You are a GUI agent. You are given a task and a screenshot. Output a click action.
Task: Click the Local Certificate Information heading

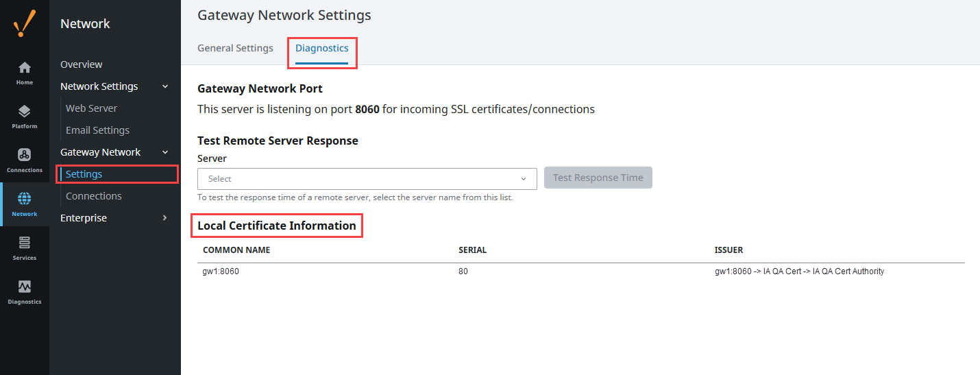(x=277, y=226)
